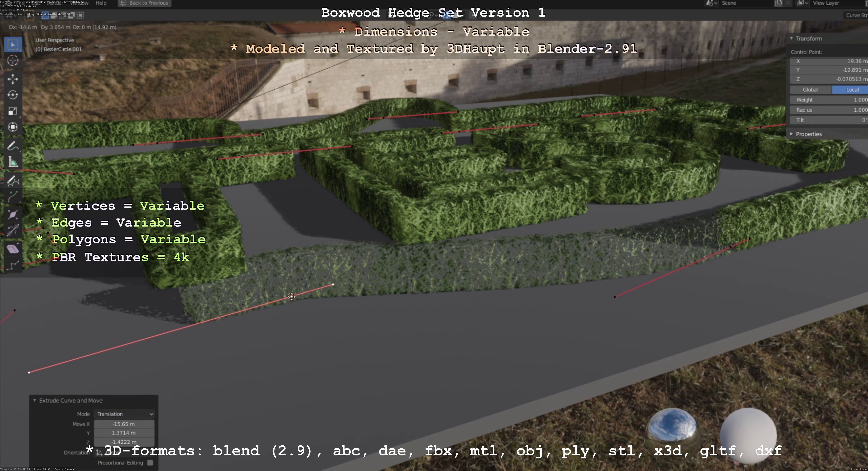
Task: Select the Tilt tool
Action: pos(13,231)
